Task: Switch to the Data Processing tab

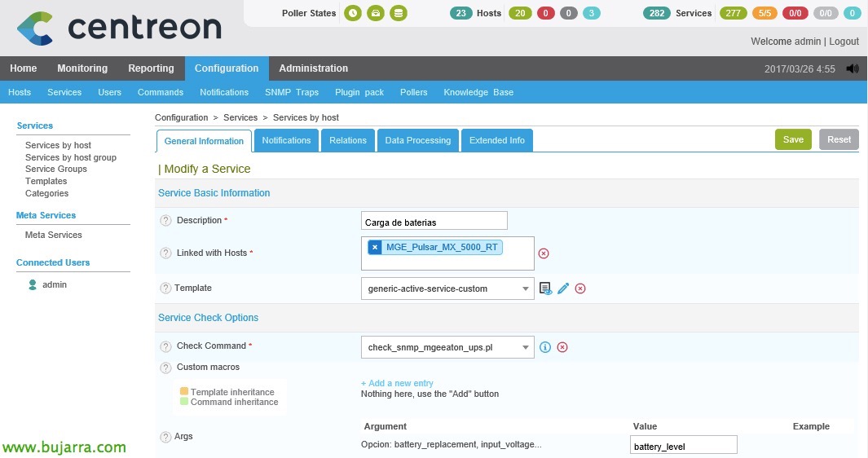Action: (417, 140)
